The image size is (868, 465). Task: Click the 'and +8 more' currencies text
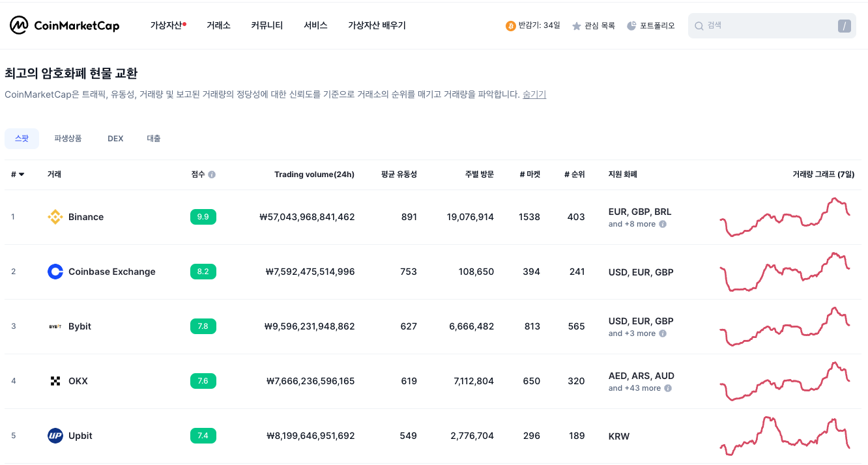[x=632, y=224]
